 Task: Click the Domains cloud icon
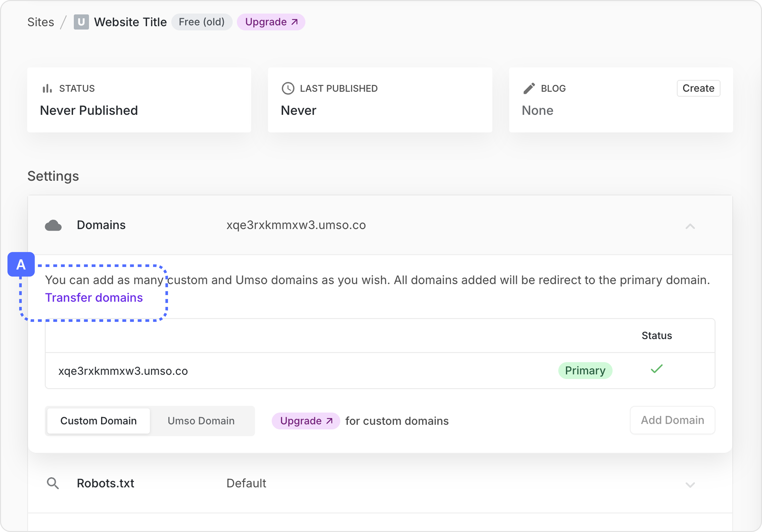pyautogui.click(x=53, y=226)
